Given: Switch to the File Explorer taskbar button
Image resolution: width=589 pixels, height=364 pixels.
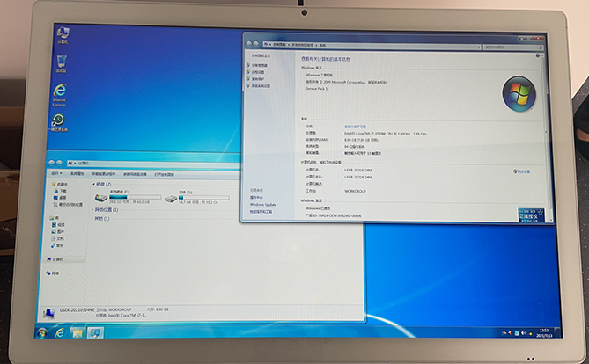Looking at the screenshot, I should 77,333.
